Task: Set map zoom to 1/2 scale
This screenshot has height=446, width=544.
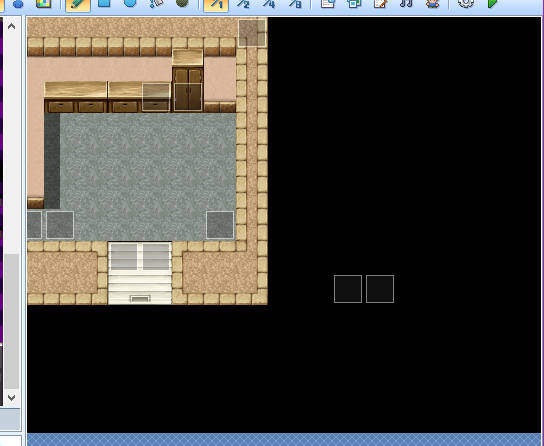Action: (243, 3)
